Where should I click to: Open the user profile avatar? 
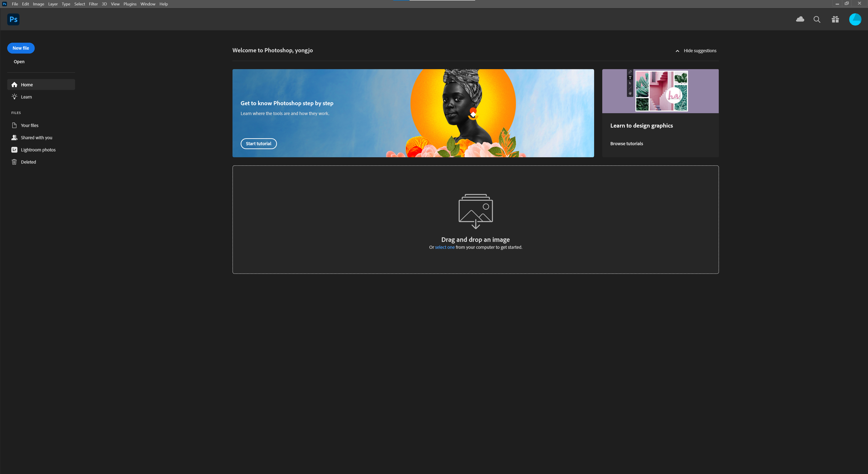tap(855, 19)
